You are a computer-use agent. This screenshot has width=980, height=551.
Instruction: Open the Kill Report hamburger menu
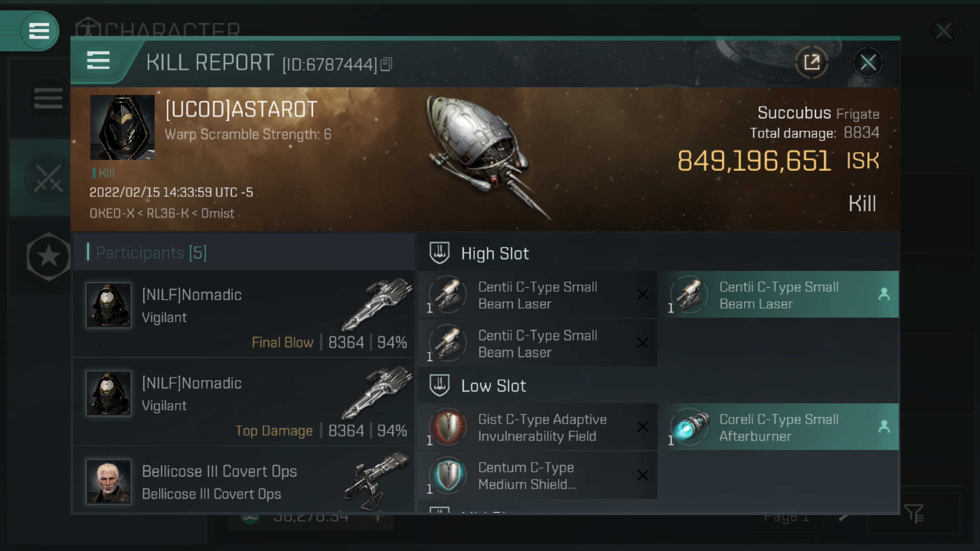pyautogui.click(x=98, y=61)
